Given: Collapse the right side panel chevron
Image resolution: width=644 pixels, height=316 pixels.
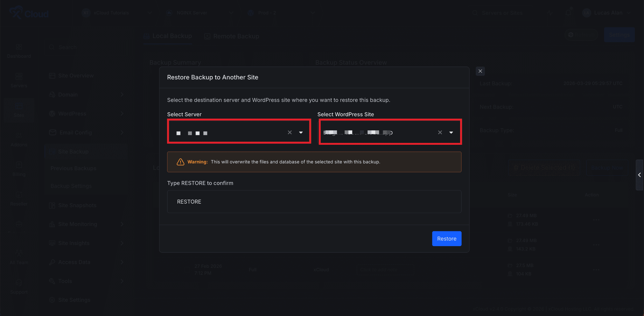Looking at the screenshot, I should (x=640, y=175).
